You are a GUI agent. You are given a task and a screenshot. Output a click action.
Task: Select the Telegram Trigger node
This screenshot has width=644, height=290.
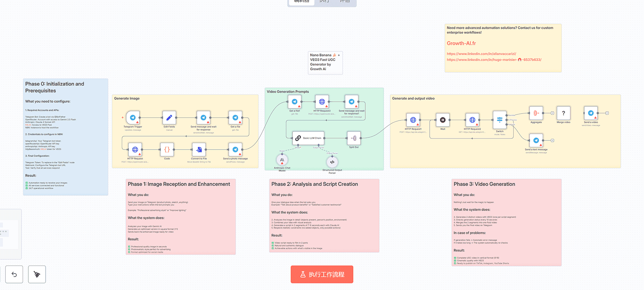coord(133,118)
